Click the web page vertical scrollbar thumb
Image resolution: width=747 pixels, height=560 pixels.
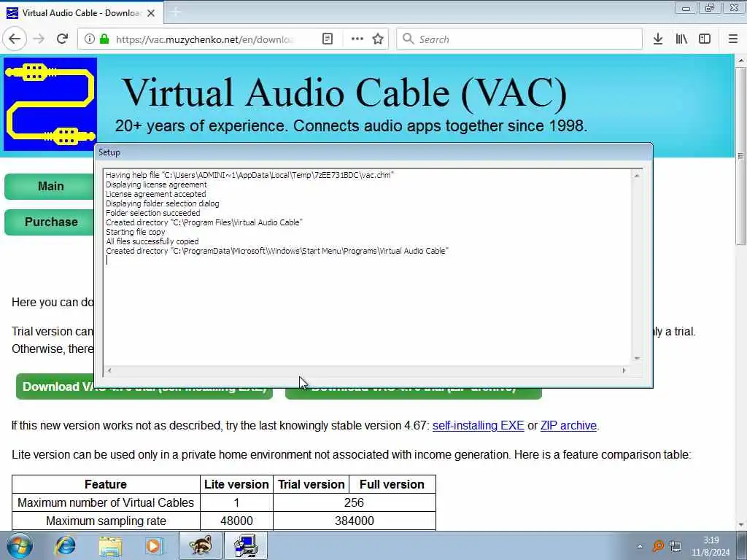click(741, 156)
